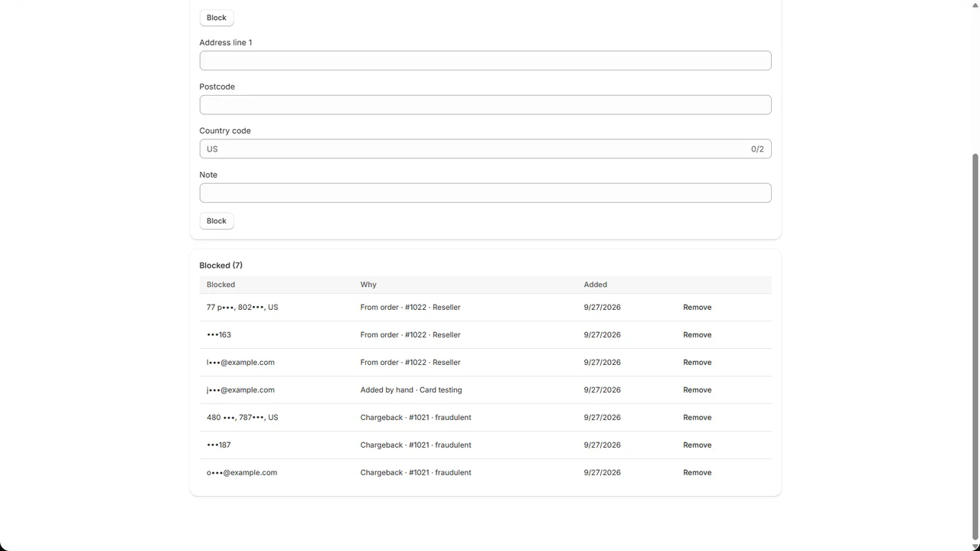Click the Address line 1 input field

coord(485,60)
